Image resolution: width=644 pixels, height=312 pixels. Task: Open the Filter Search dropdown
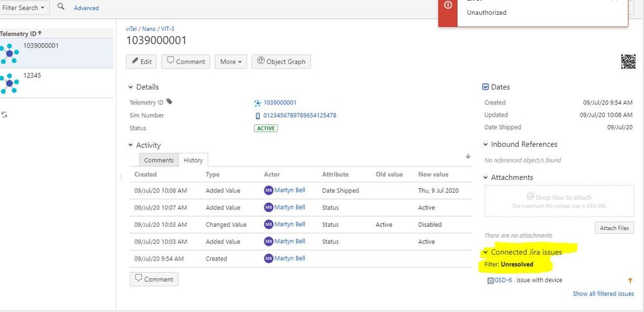pyautogui.click(x=23, y=7)
